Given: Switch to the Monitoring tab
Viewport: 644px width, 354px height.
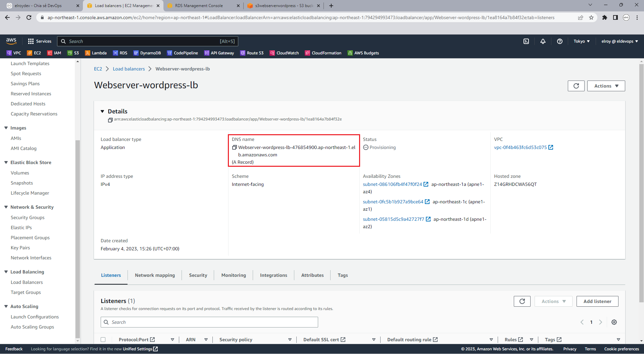Looking at the screenshot, I should point(234,275).
